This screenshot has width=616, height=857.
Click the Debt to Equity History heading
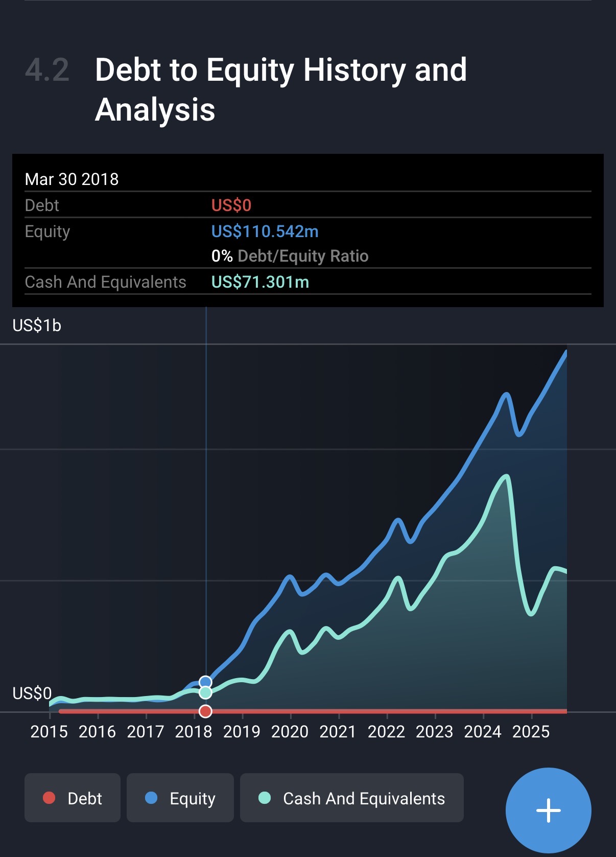[x=280, y=89]
